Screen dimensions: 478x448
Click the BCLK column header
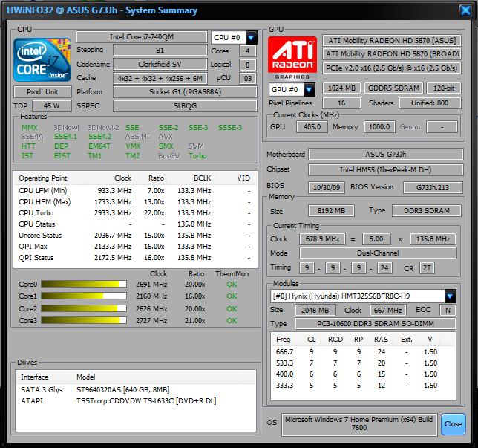190,178
